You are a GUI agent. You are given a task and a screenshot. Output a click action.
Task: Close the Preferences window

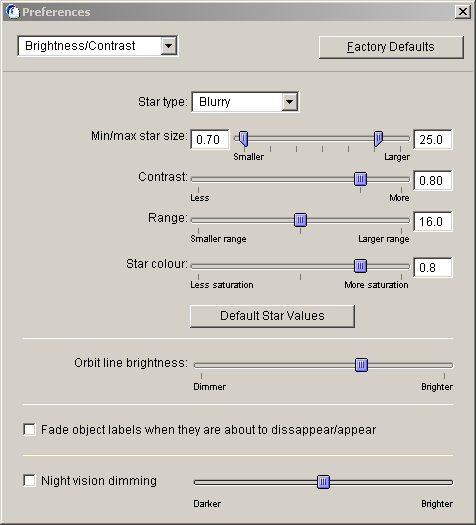coord(463,12)
